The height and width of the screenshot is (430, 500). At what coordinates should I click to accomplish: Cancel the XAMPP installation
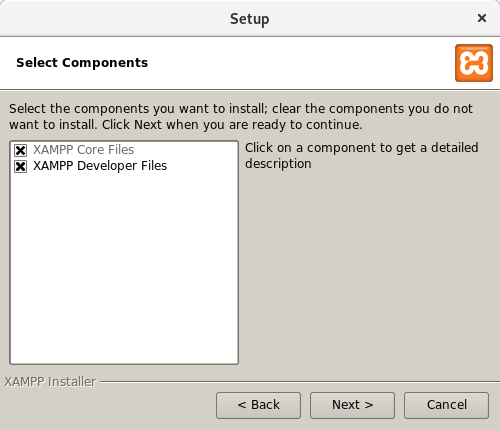[x=446, y=405]
